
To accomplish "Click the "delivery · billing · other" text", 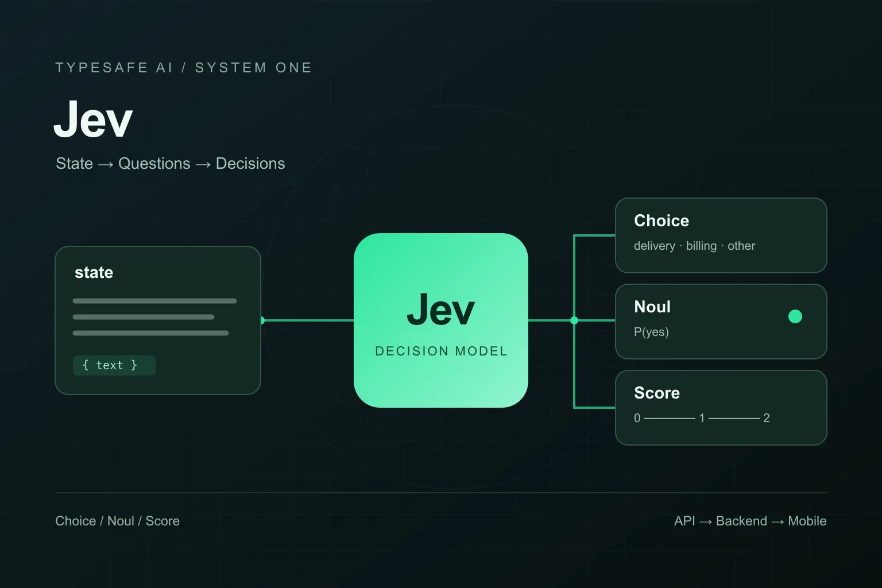I will (694, 246).
